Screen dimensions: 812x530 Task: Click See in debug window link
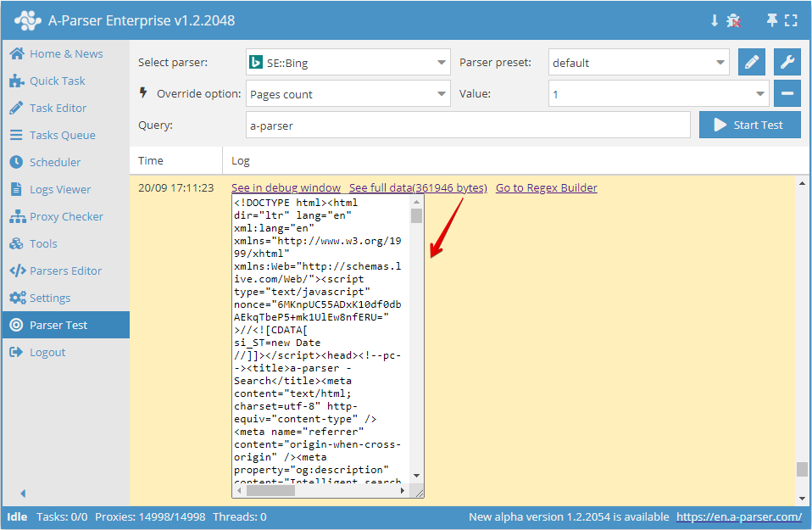[286, 187]
